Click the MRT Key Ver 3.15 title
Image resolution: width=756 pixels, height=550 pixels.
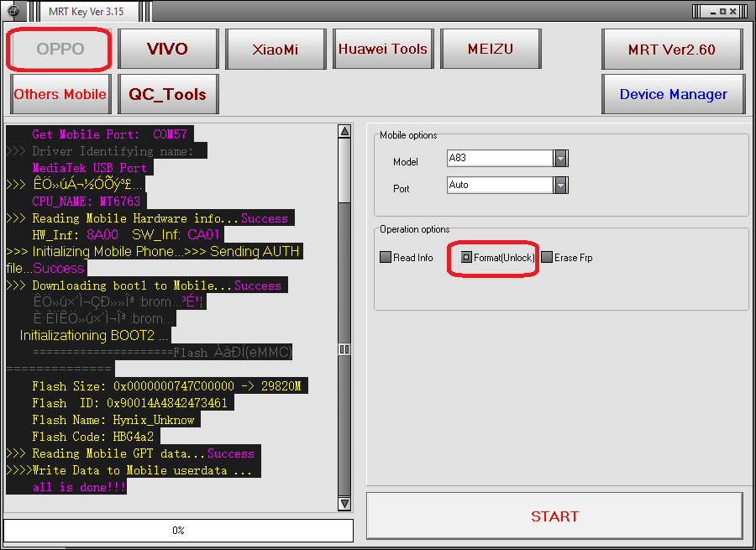[x=87, y=12]
